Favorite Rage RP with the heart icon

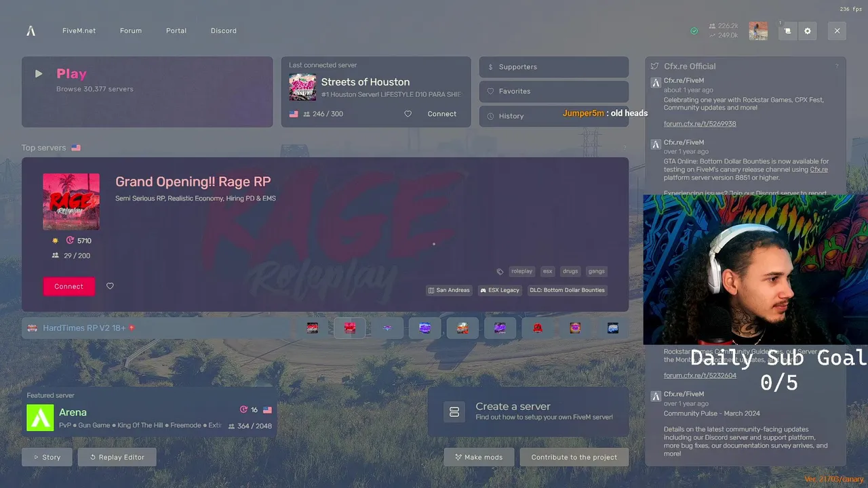click(x=110, y=286)
